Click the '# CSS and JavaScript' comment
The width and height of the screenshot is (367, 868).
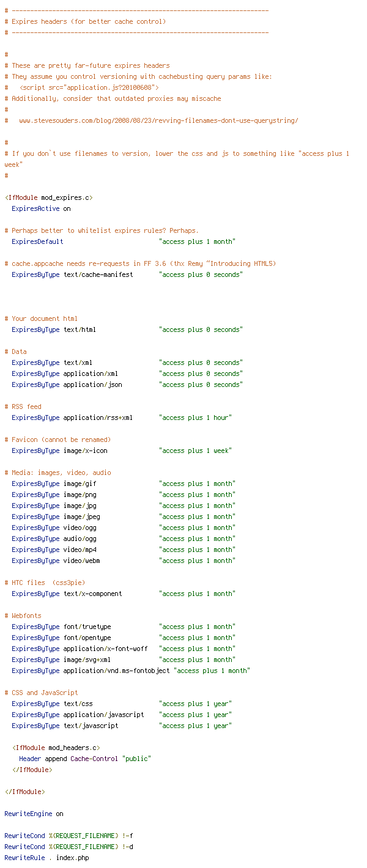coord(41,693)
